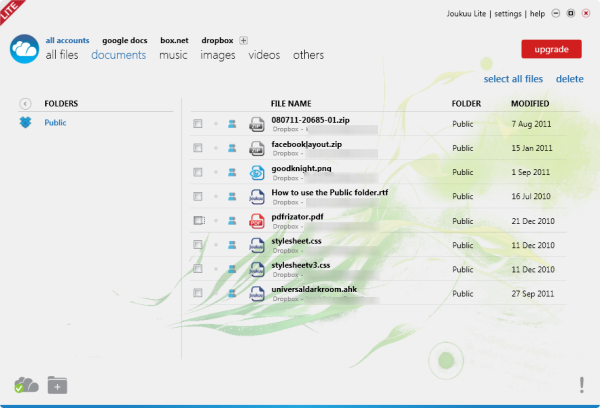600x408 pixels.
Task: Show all files filter
Action: point(62,55)
